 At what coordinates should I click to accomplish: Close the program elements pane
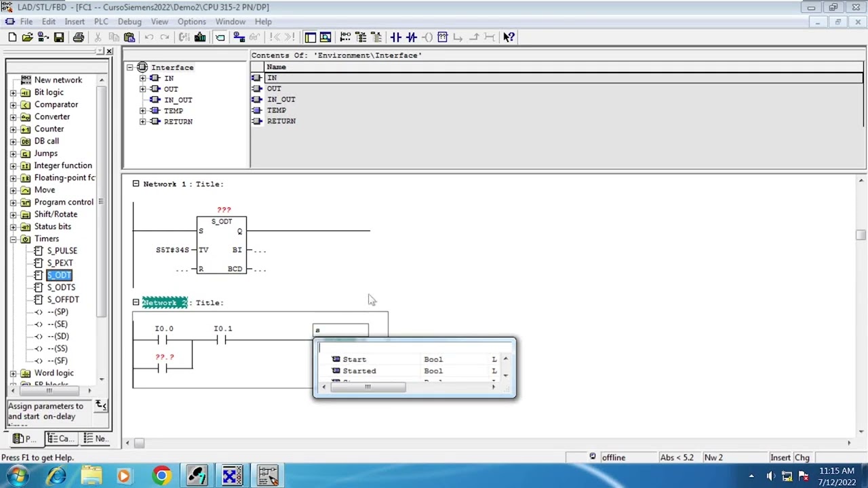click(x=109, y=52)
